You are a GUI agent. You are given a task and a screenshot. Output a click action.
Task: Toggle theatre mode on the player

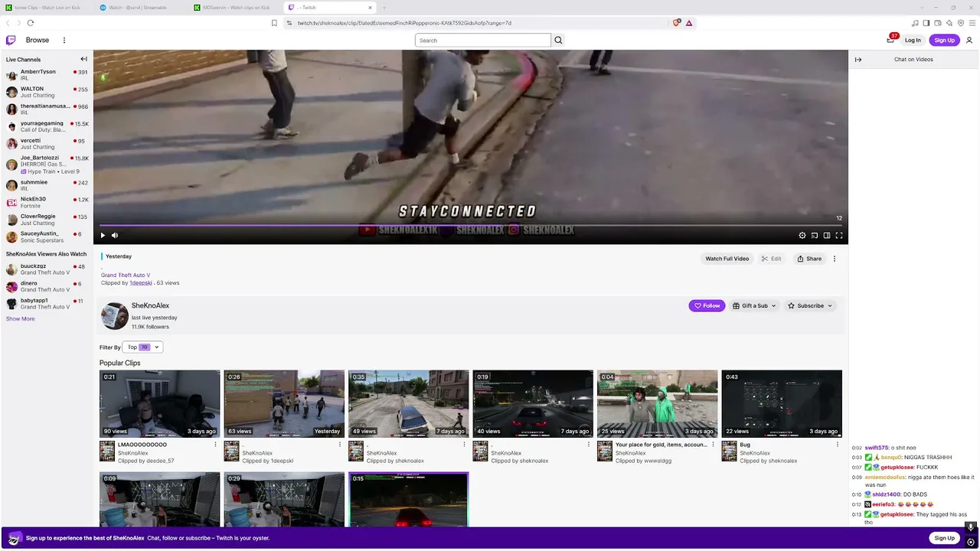click(827, 235)
